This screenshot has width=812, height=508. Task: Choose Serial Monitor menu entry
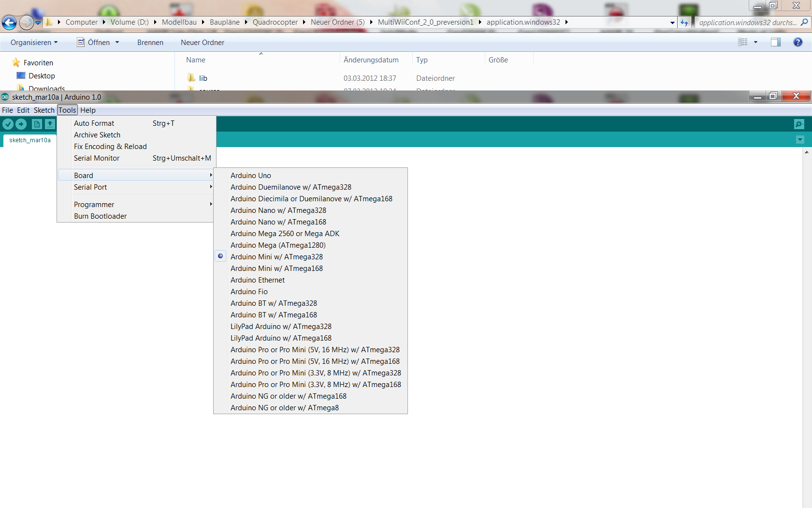point(135,158)
